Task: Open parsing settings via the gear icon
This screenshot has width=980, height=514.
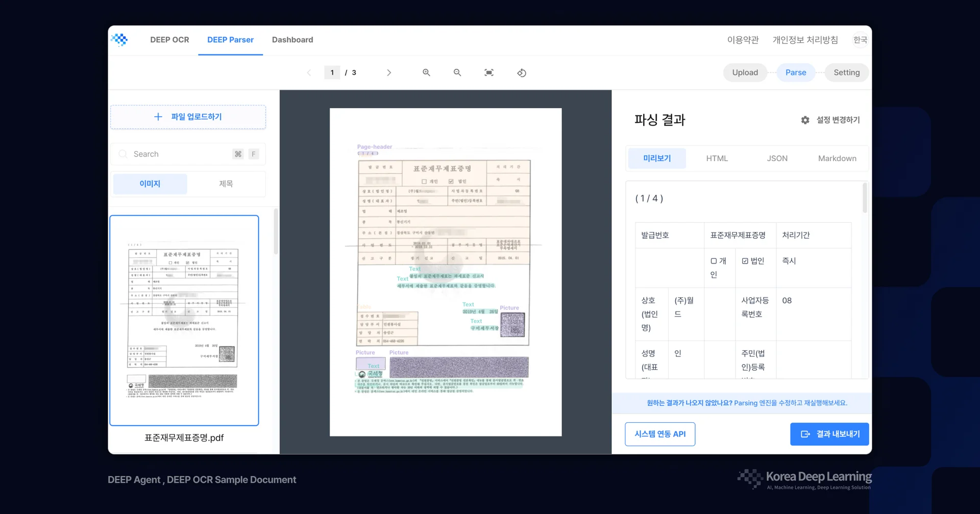Action: 804,120
